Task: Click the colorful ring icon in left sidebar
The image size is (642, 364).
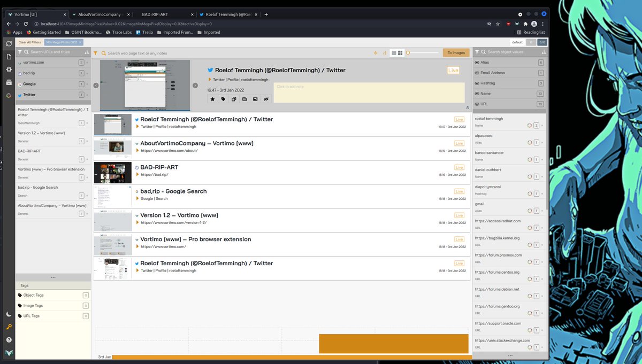Action: [x=9, y=96]
